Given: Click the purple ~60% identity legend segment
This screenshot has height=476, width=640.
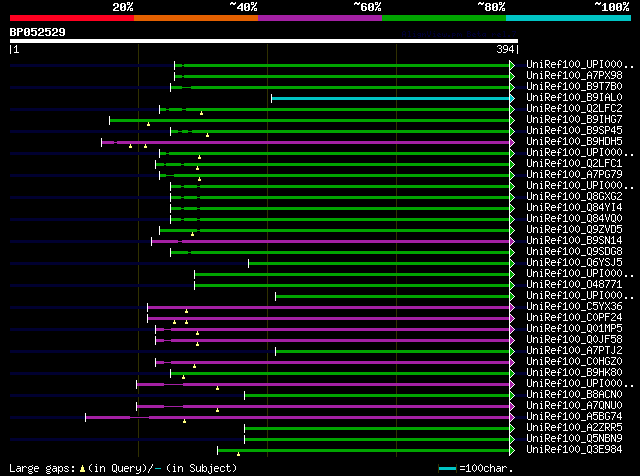Looking at the screenshot, I should pyautogui.click(x=320, y=18).
